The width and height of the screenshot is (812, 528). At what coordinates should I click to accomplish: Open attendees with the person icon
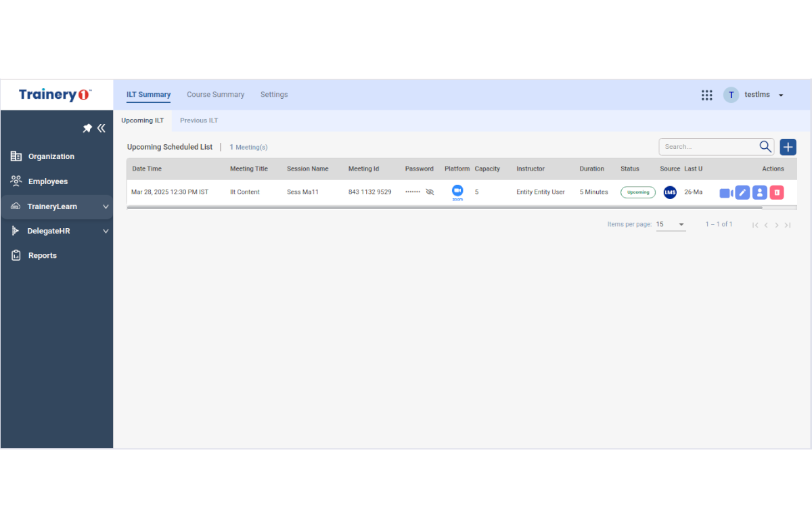[x=759, y=193]
